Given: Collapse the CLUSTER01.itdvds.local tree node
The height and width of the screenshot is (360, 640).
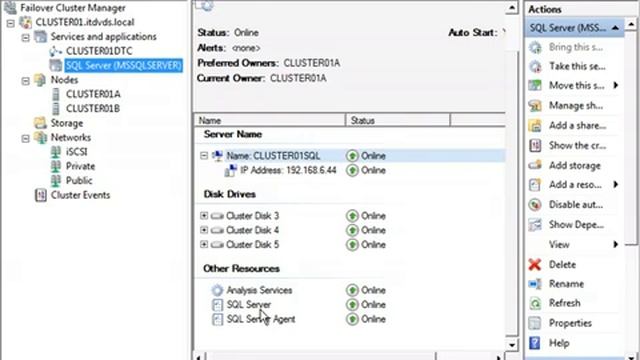Looking at the screenshot, I should tap(11, 23).
